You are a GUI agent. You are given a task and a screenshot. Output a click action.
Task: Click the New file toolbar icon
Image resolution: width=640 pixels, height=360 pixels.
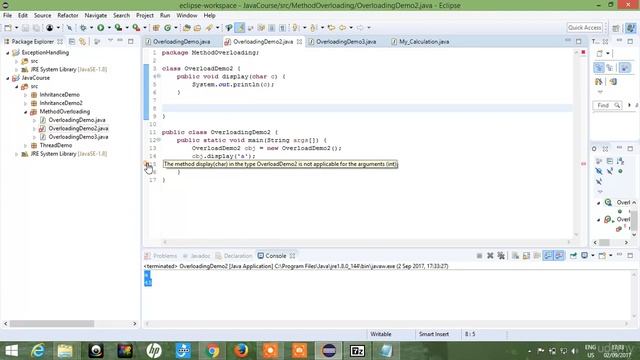pyautogui.click(x=8, y=28)
